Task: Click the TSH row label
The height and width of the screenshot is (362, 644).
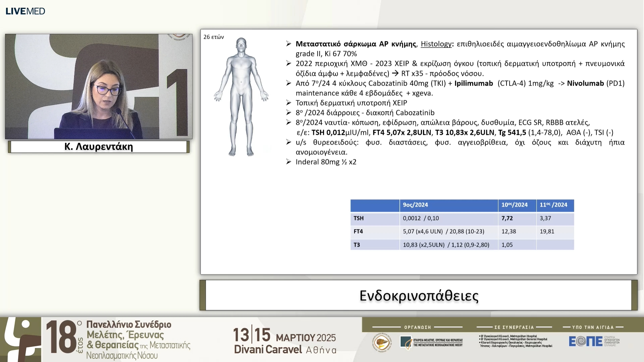Action: [359, 219]
